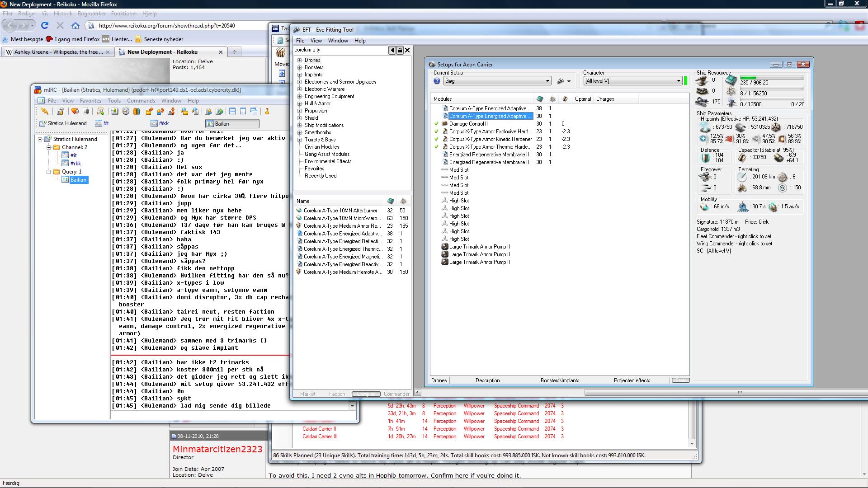
Task: Click the blue help icon beside Current Setup
Action: click(437, 81)
